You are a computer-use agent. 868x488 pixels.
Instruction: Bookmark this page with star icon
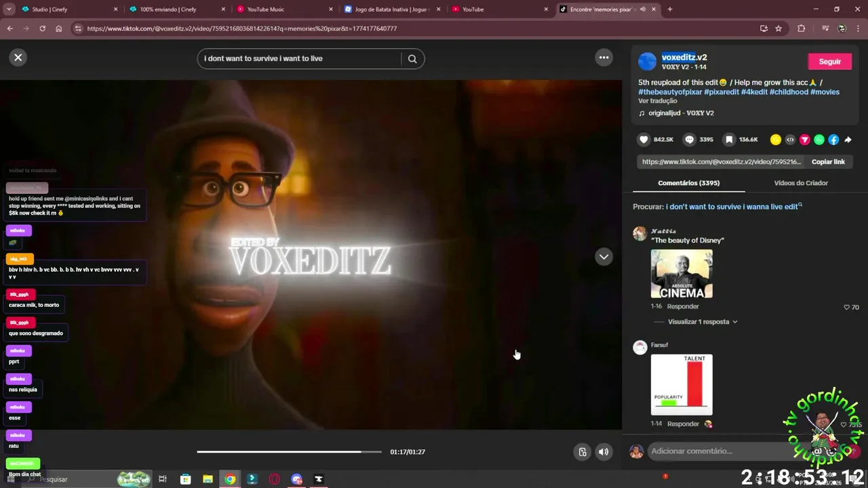[x=778, y=28]
